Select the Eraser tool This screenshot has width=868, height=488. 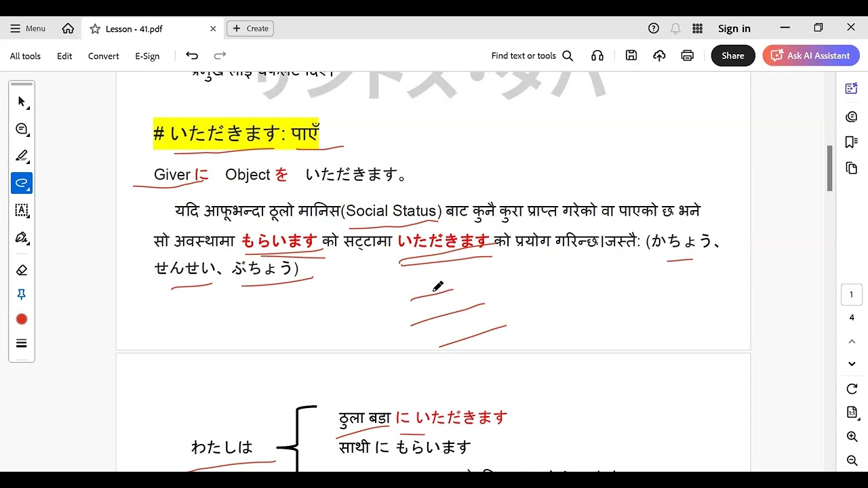[x=22, y=270]
